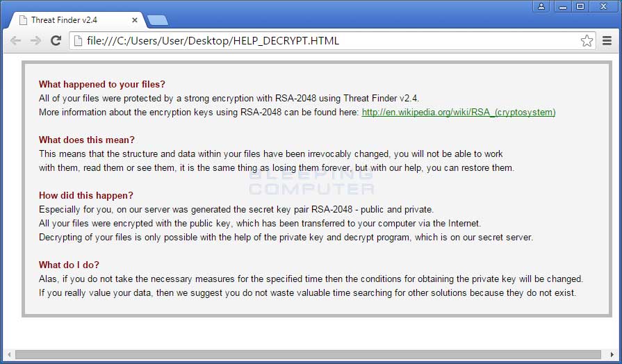Minimize the Chrome window
This screenshot has width=622, height=364.
[562, 6]
